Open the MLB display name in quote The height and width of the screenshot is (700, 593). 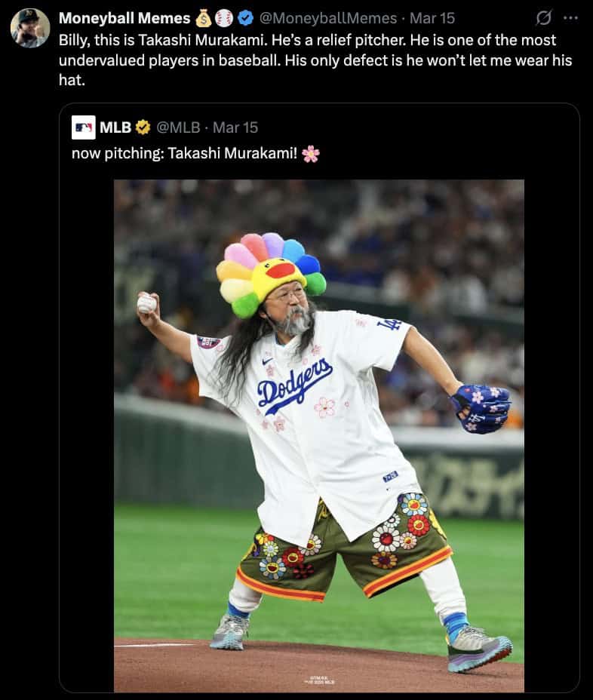115,127
